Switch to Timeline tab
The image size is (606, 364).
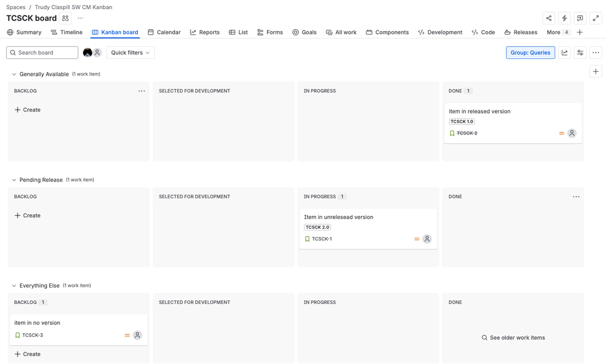67,33
